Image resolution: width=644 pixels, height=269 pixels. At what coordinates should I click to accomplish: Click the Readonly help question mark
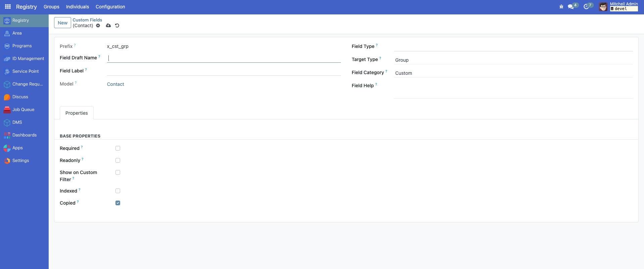pos(83,159)
